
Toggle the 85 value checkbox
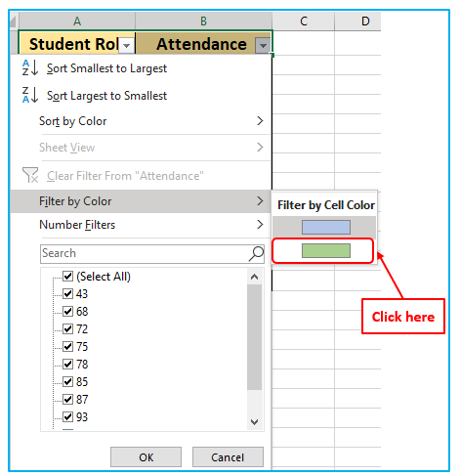pos(67,381)
